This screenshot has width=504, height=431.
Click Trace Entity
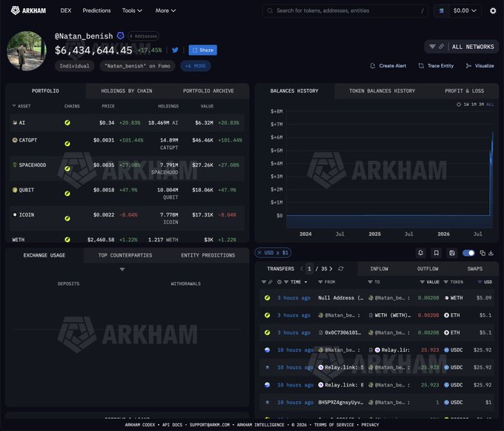(x=436, y=65)
